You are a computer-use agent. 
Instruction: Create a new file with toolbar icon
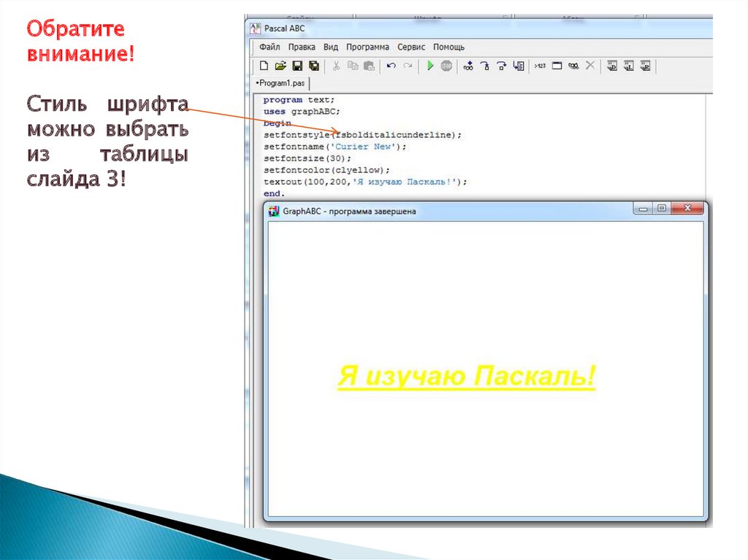point(264,66)
